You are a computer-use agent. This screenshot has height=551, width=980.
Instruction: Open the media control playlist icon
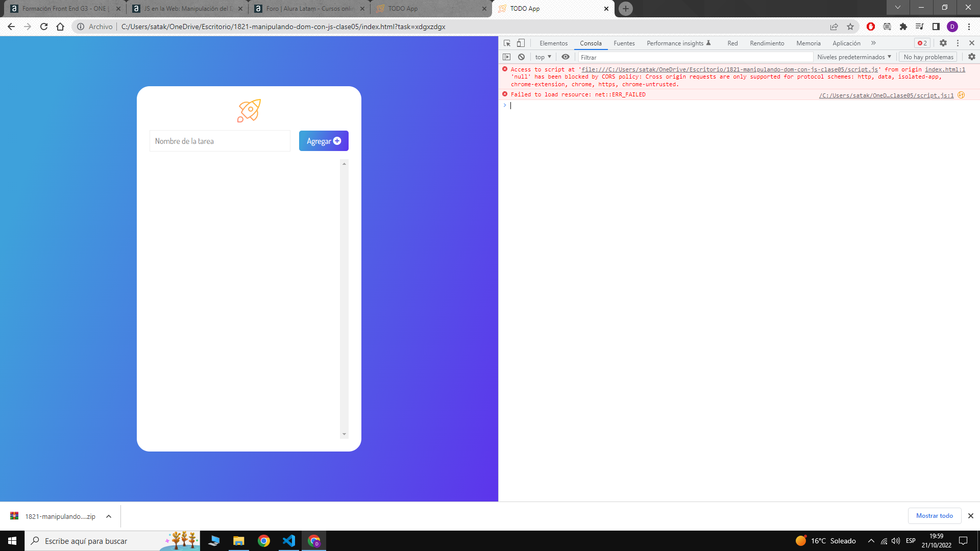(x=920, y=27)
